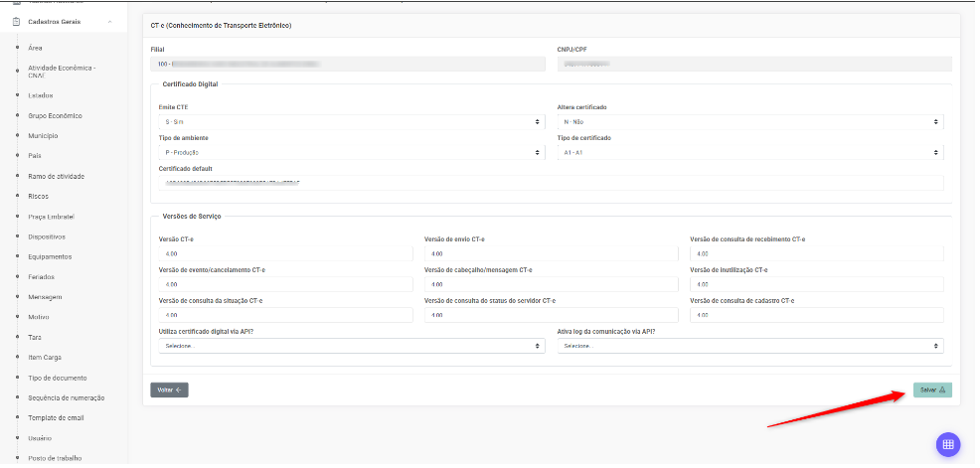This screenshot has width=980, height=468.
Task: Go to Item Carga in sidebar
Action: 45,359
